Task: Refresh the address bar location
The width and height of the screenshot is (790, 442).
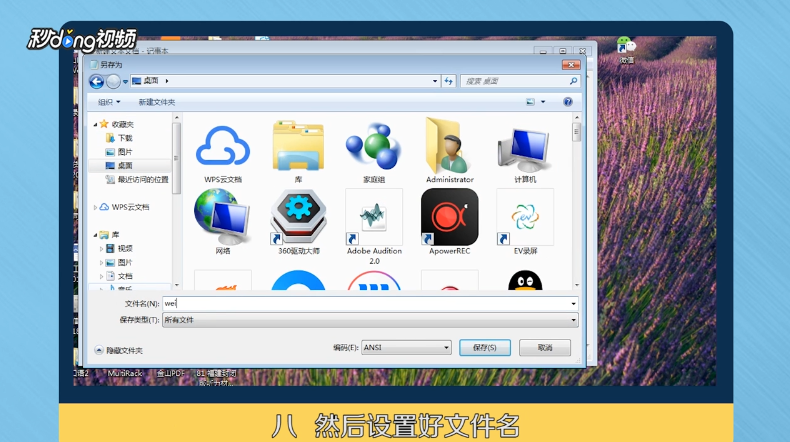Action: tap(448, 81)
